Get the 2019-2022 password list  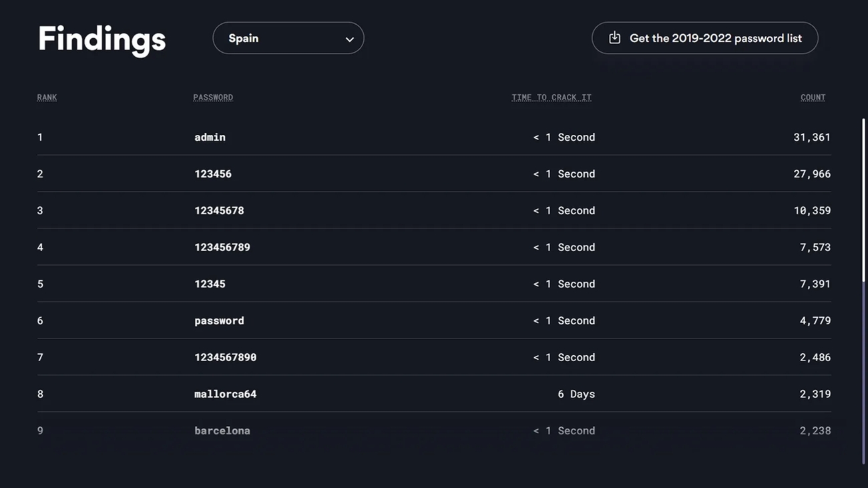click(x=704, y=38)
